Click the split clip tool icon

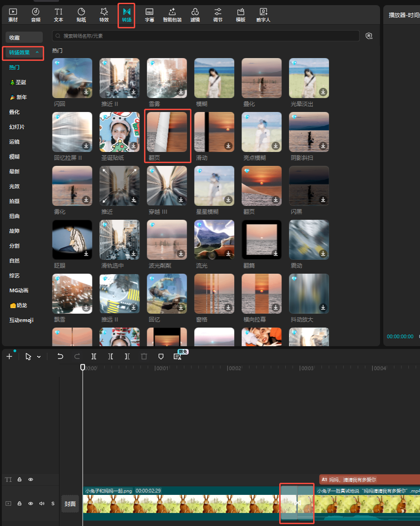pos(94,356)
